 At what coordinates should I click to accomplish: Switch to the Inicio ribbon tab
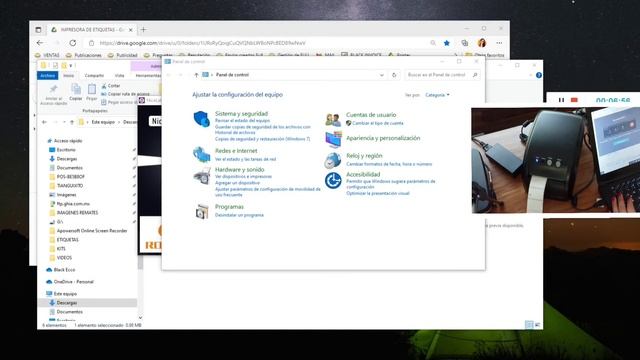click(x=69, y=76)
